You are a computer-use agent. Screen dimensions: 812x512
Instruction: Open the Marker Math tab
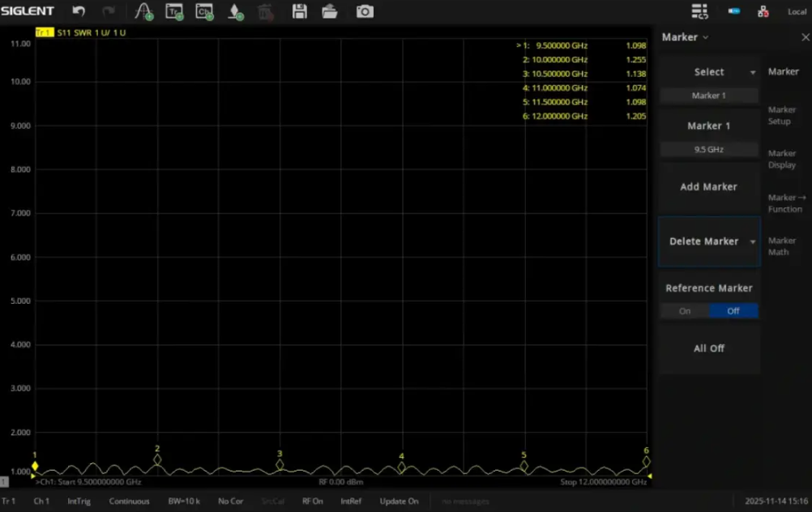coord(782,246)
